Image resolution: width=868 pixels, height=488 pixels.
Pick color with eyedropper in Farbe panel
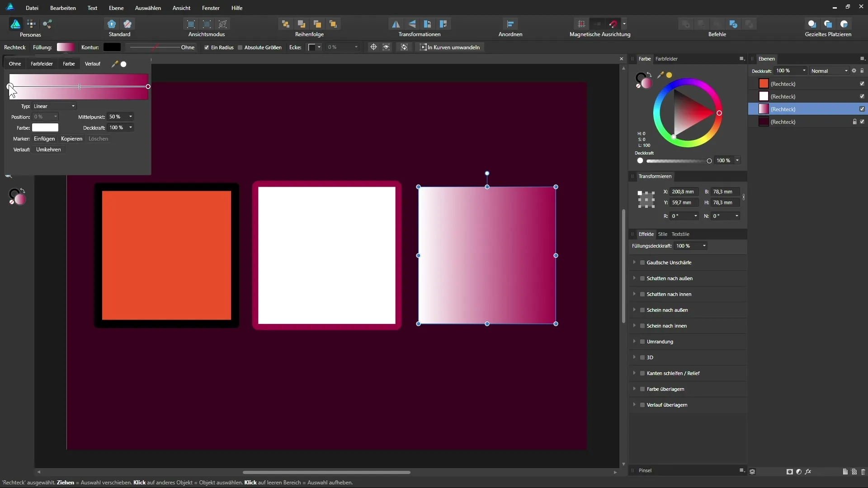(x=660, y=75)
